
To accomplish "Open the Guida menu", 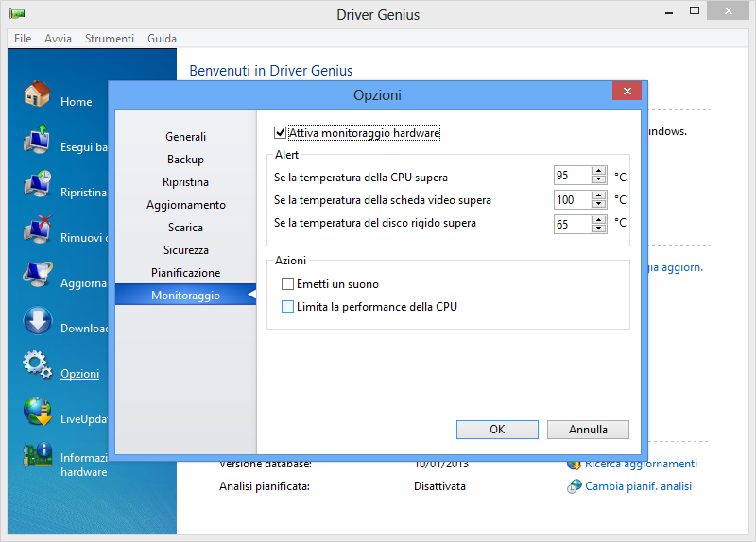I will coord(162,39).
